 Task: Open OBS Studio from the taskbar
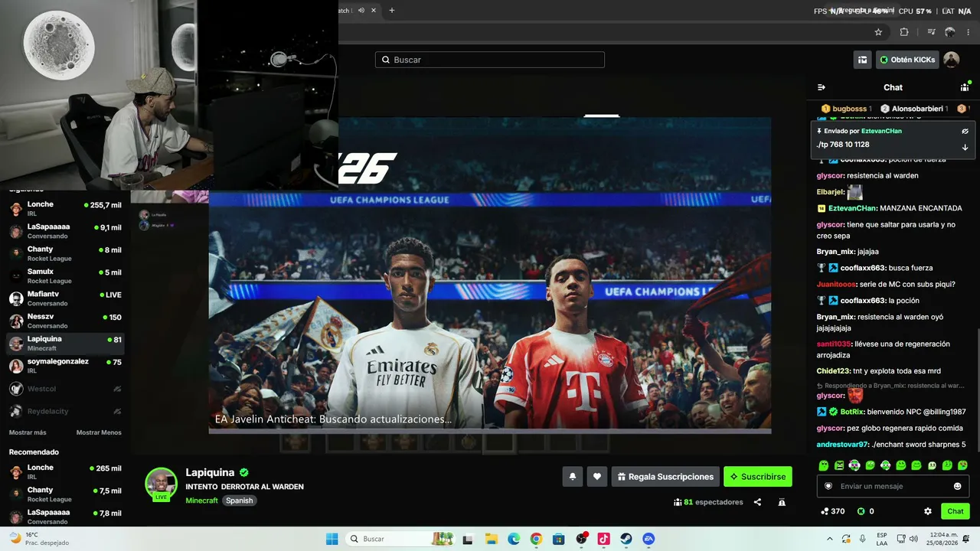(x=581, y=539)
